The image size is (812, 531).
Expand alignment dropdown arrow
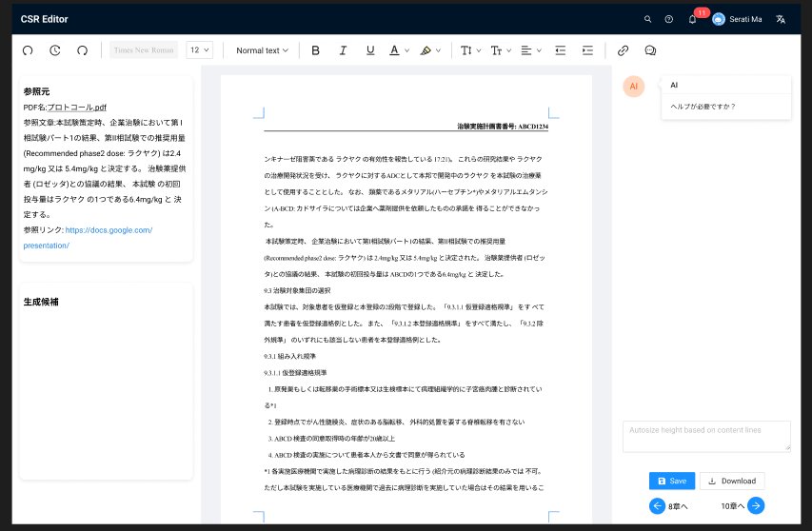tap(539, 50)
